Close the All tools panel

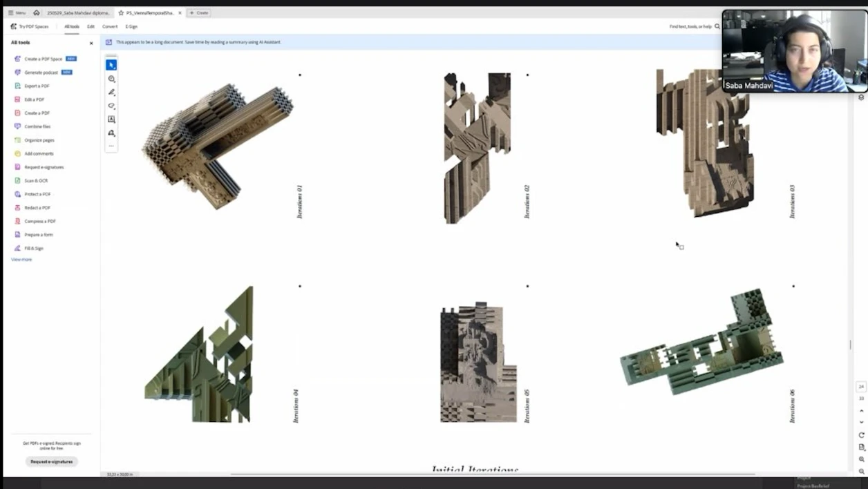coord(91,43)
